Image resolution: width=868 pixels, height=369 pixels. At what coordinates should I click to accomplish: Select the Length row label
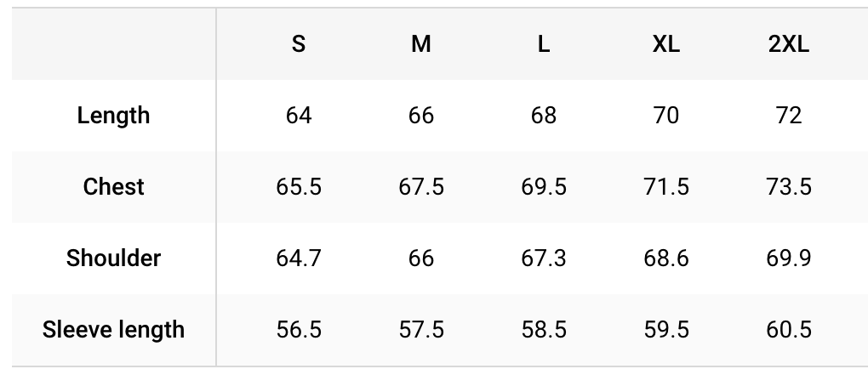click(113, 116)
